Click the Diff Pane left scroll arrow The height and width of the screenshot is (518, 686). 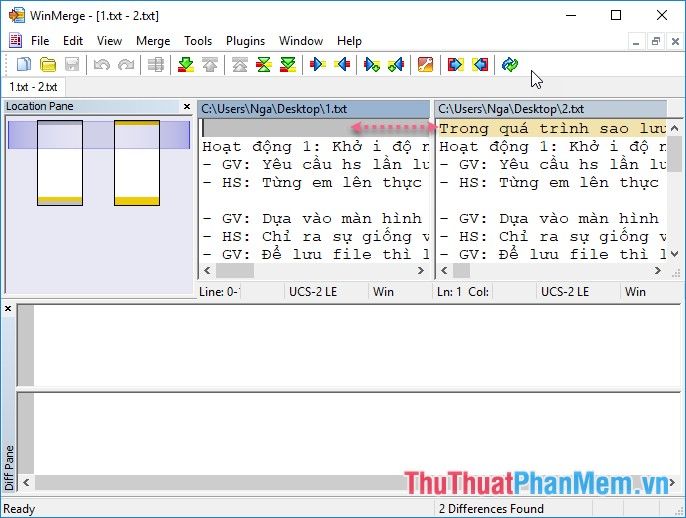26,483
